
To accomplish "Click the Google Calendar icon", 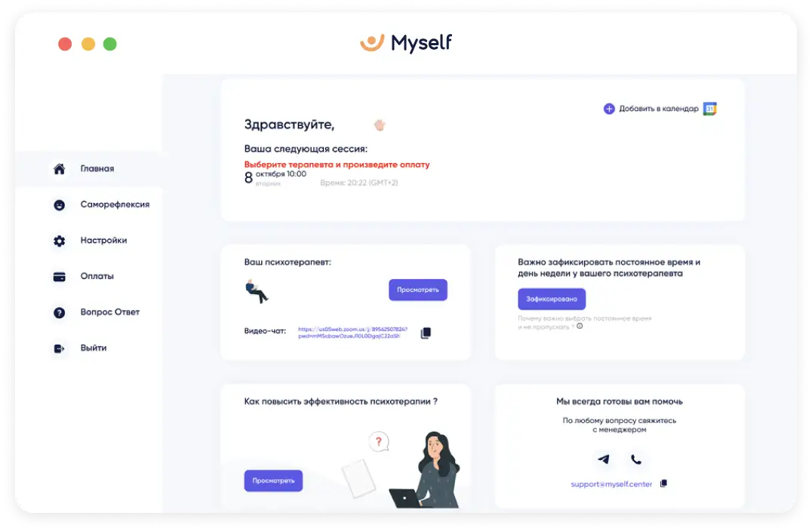I will click(x=710, y=109).
